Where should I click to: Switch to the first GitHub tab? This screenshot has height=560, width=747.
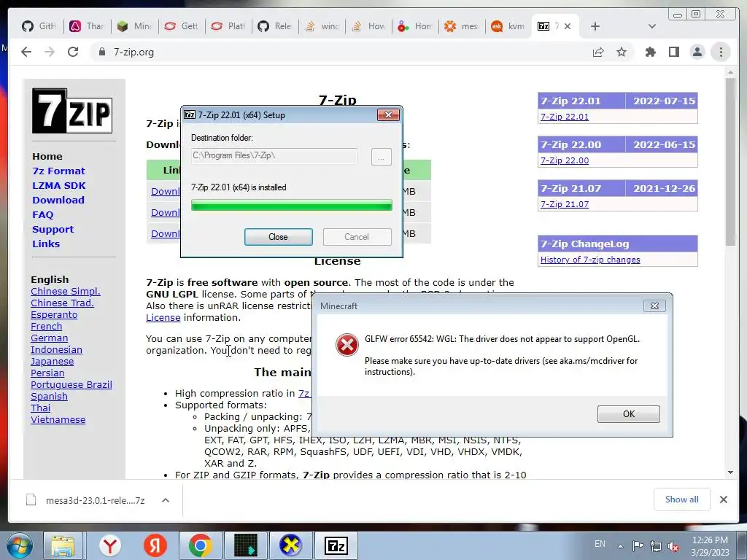click(40, 27)
